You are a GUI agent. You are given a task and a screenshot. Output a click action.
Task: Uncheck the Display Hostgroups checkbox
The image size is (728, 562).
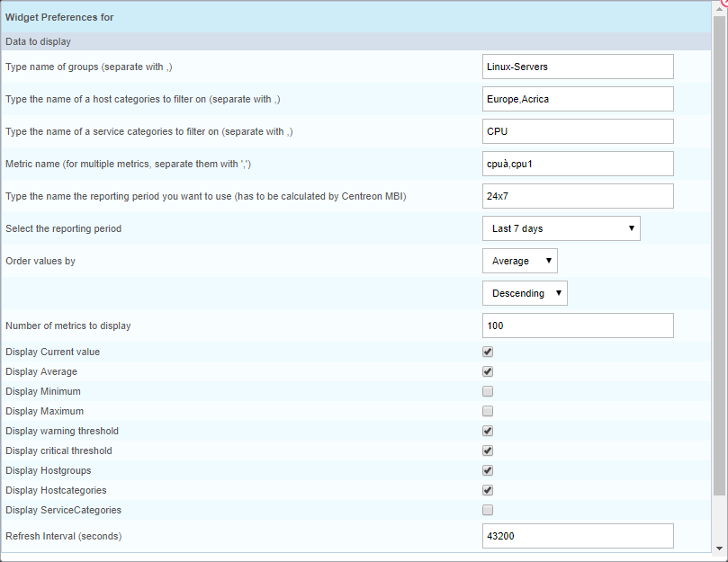coord(488,470)
